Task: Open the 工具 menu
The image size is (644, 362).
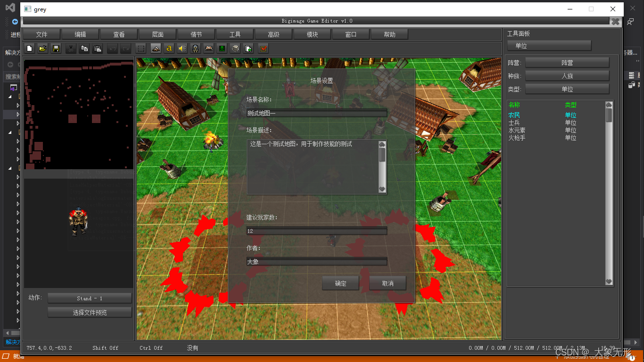Action: 235,34
